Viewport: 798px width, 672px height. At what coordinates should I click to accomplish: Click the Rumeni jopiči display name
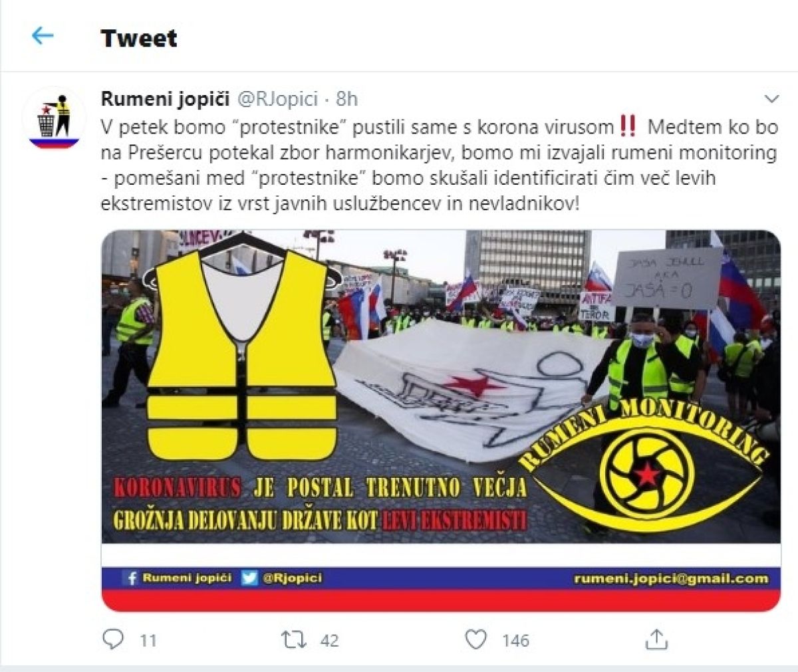pos(165,99)
